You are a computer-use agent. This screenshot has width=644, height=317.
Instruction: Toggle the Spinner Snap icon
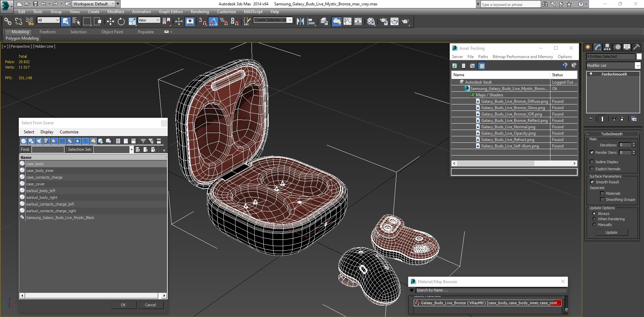[x=235, y=21]
